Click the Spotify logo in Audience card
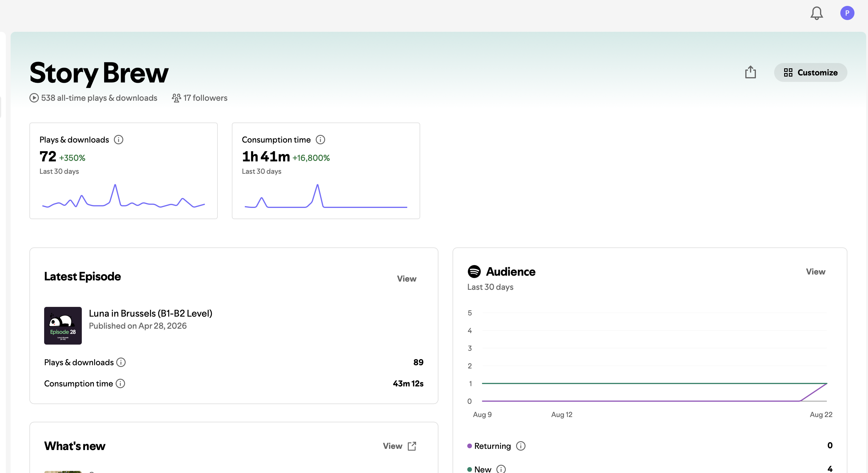The height and width of the screenshot is (473, 868). (474, 272)
